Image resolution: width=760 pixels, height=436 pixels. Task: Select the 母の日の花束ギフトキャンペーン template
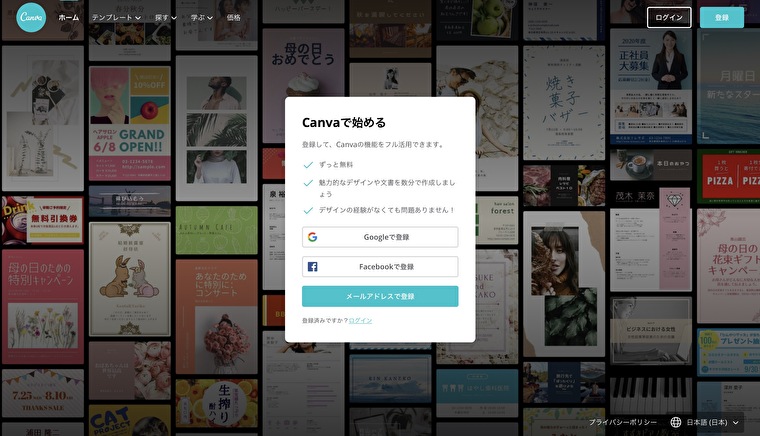coord(728,266)
